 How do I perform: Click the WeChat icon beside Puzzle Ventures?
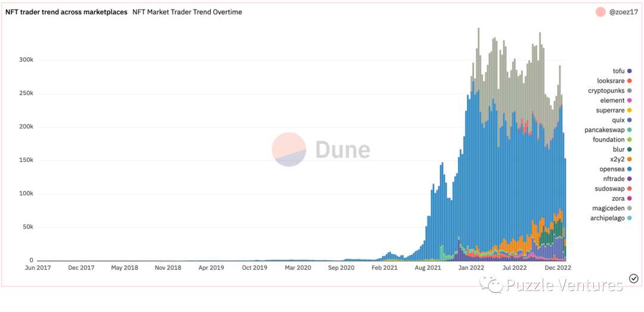pyautogui.click(x=494, y=285)
